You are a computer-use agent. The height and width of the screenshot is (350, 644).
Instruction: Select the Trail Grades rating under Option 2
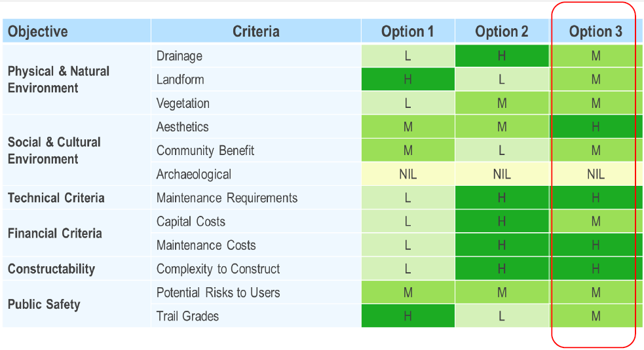(502, 317)
